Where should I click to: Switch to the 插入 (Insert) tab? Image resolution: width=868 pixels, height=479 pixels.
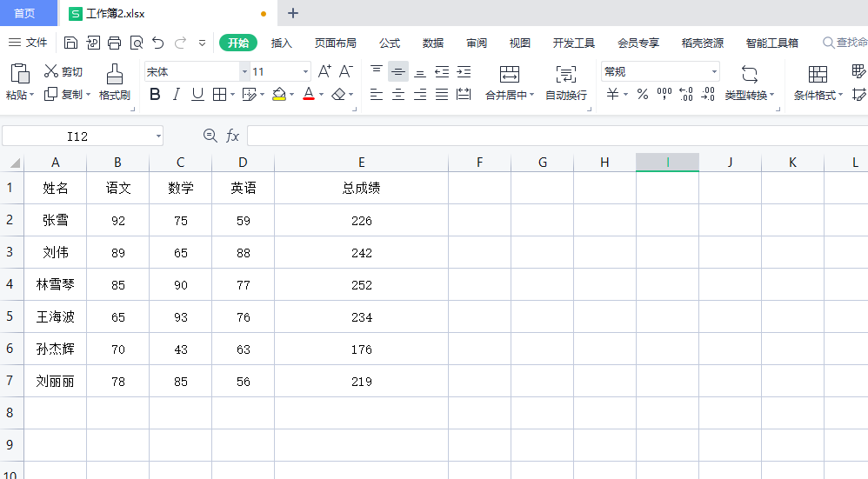[282, 43]
